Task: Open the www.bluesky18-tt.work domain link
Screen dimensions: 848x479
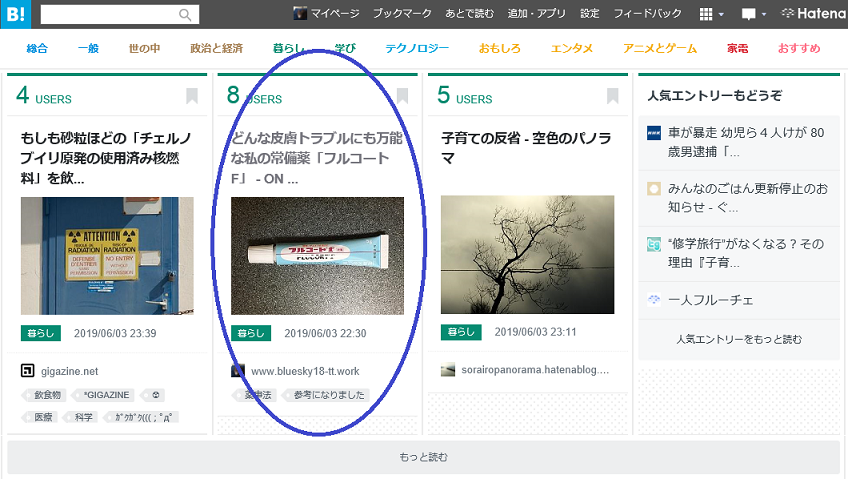Action: click(x=305, y=371)
